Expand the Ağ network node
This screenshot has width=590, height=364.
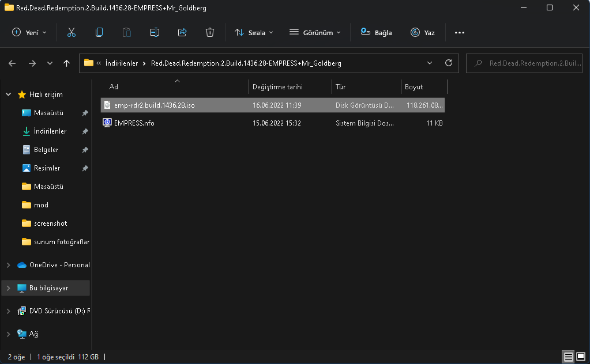[8, 333]
